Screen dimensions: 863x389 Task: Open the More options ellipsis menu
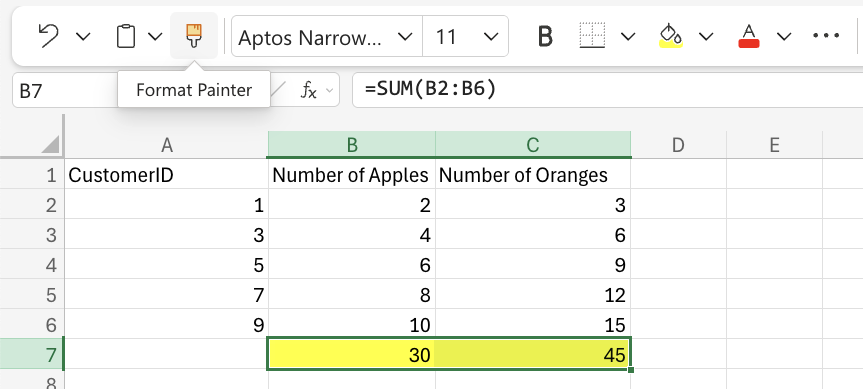826,36
